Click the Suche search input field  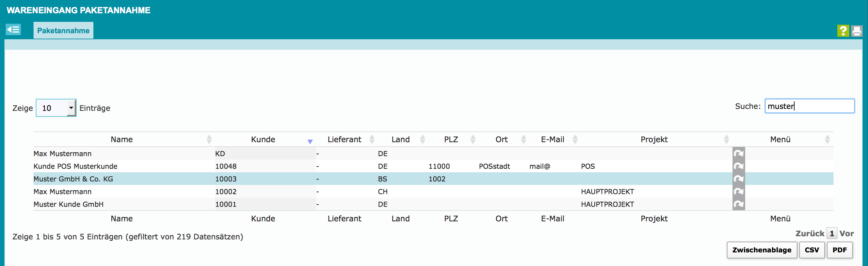pyautogui.click(x=809, y=106)
